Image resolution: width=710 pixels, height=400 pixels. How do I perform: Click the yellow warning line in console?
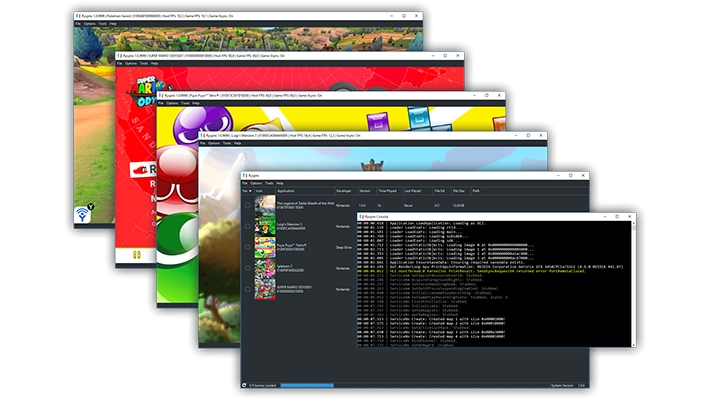(x=471, y=271)
